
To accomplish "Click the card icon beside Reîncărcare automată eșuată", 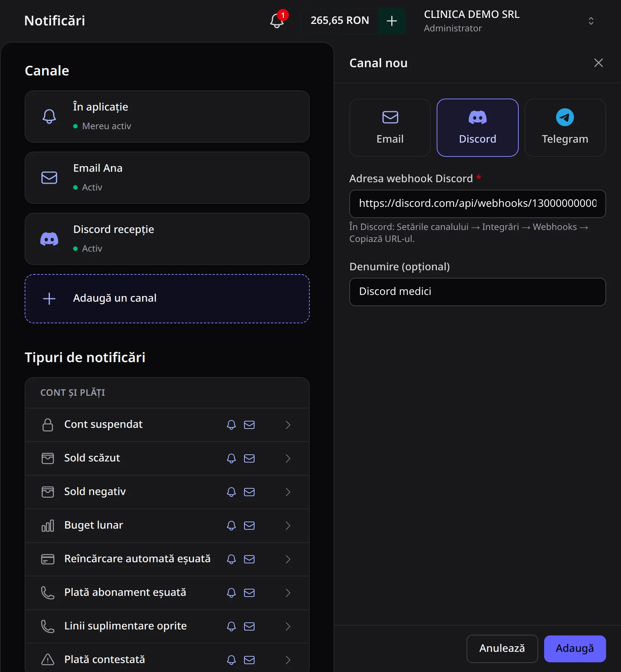I will tap(48, 559).
